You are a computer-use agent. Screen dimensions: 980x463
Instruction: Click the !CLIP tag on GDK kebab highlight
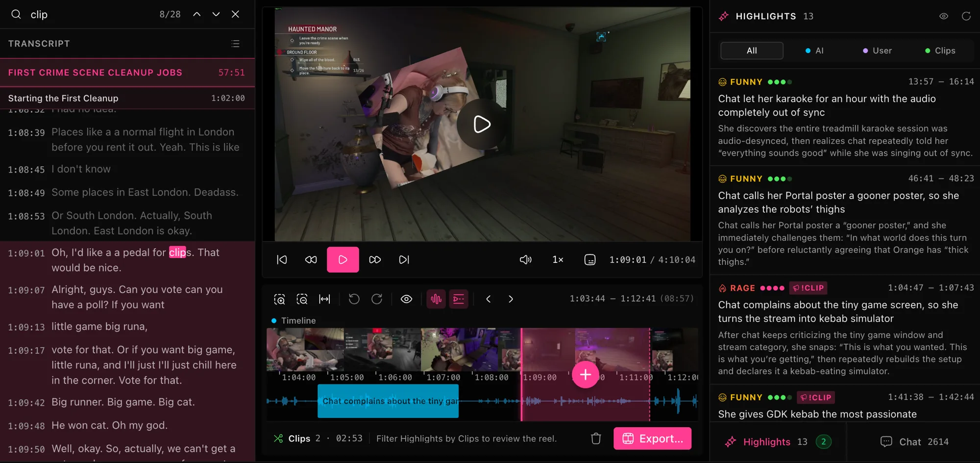coord(816,397)
